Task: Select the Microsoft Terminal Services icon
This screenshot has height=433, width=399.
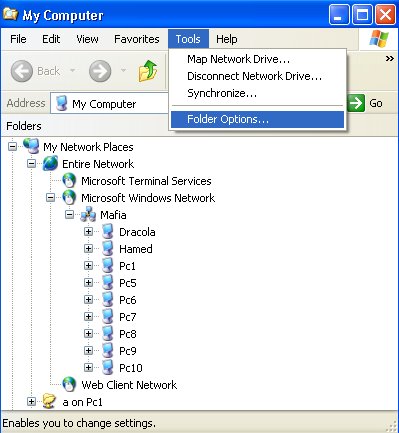Action: 69,181
